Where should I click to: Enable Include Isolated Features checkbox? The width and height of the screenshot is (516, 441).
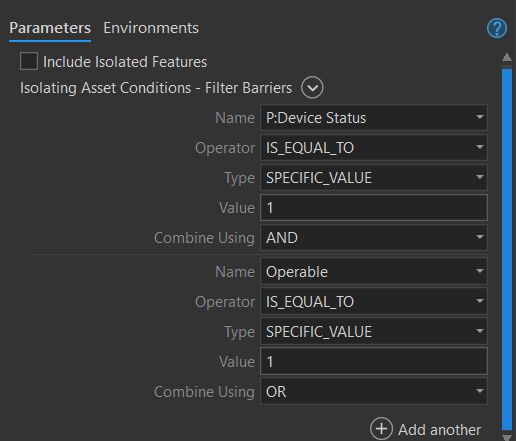pos(29,61)
